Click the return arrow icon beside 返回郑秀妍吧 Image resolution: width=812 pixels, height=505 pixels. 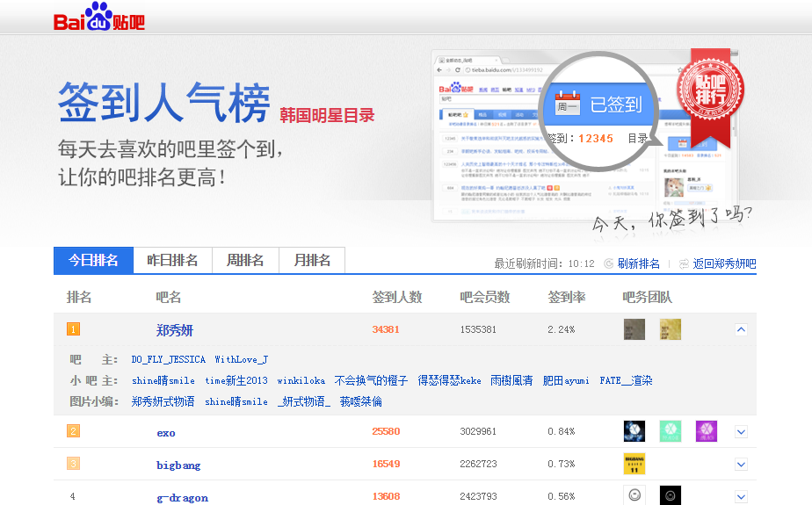click(684, 263)
